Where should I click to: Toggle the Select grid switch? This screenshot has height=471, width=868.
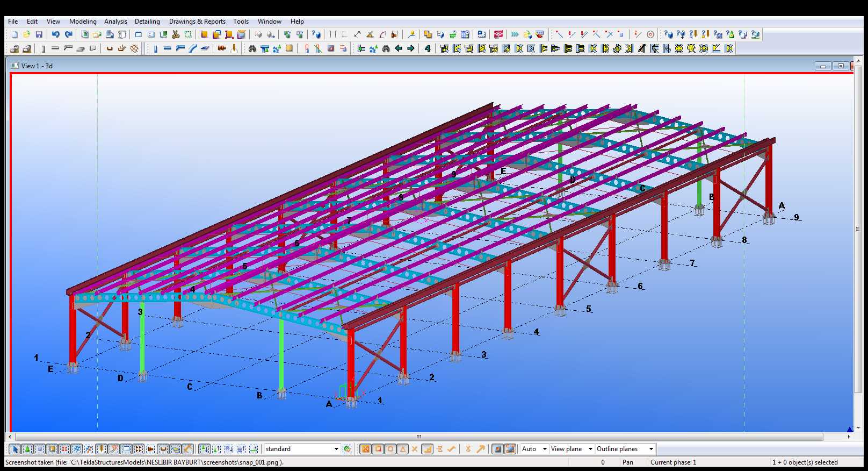click(77, 449)
